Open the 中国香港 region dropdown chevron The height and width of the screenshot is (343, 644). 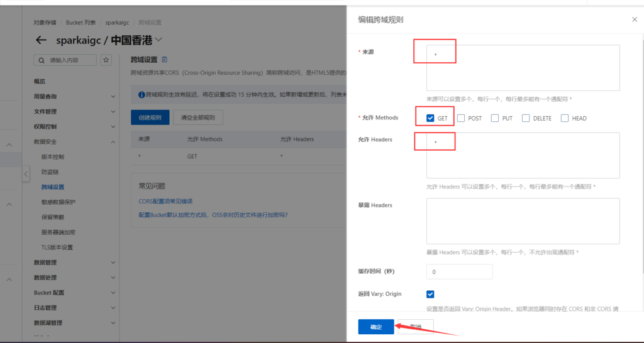[x=158, y=40]
